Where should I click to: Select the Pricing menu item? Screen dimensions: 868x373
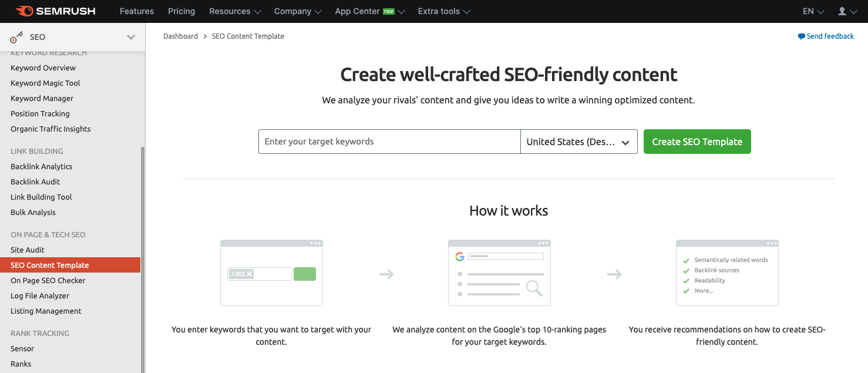tap(181, 11)
